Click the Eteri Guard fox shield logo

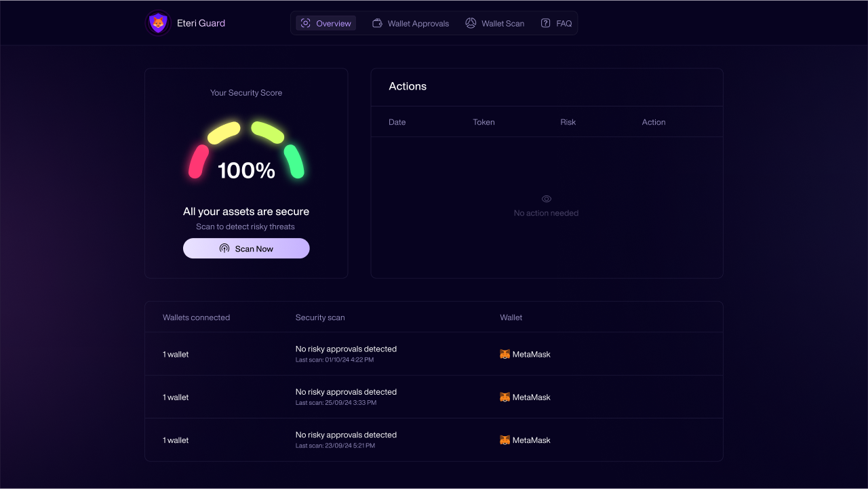158,23
